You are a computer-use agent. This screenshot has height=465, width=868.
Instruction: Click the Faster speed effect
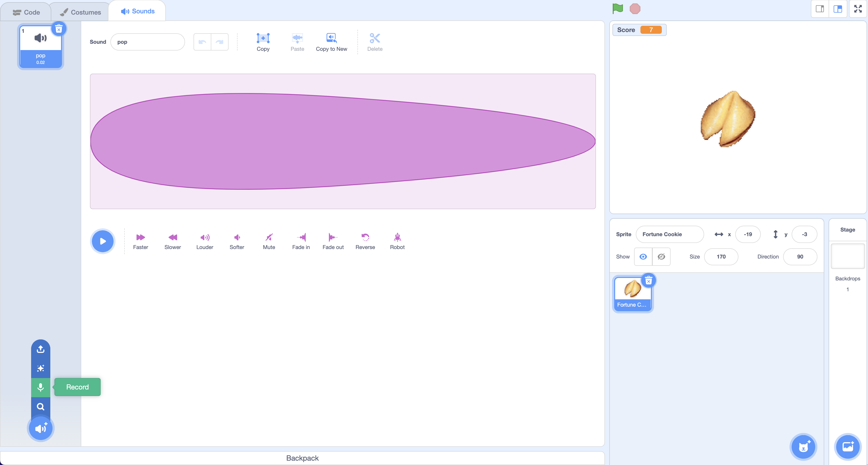click(141, 237)
